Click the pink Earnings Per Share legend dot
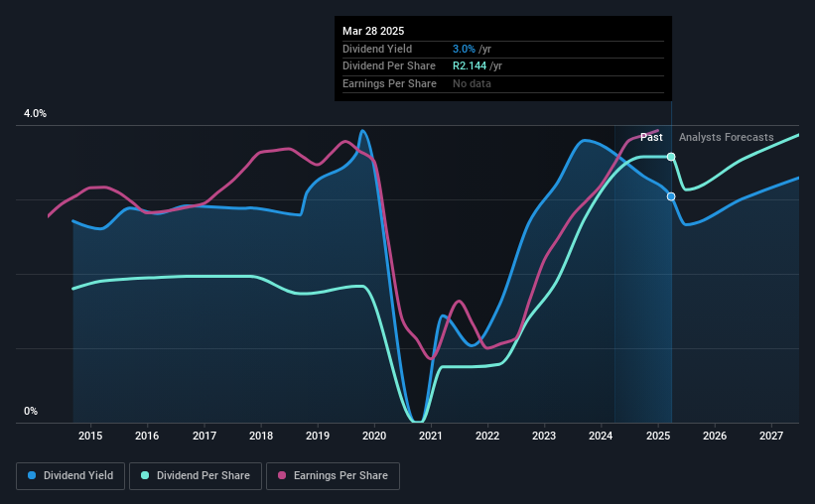Screen dimensions: 815x504 [282, 475]
